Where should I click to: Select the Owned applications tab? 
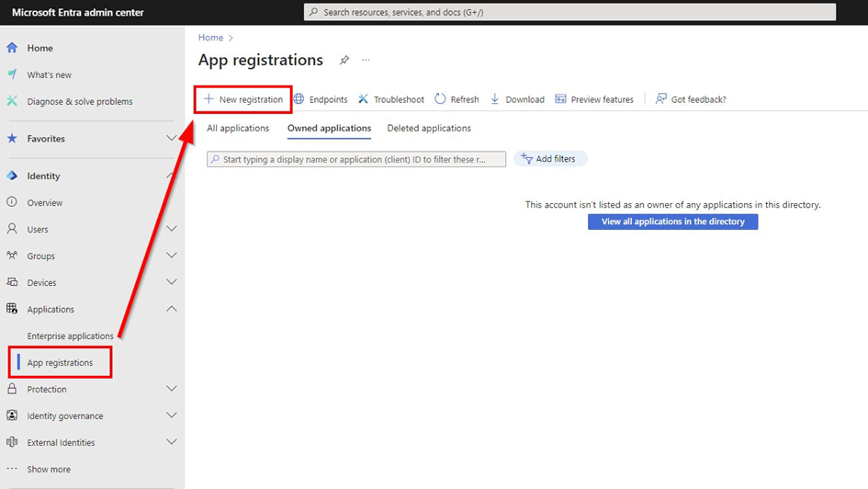[x=330, y=128]
